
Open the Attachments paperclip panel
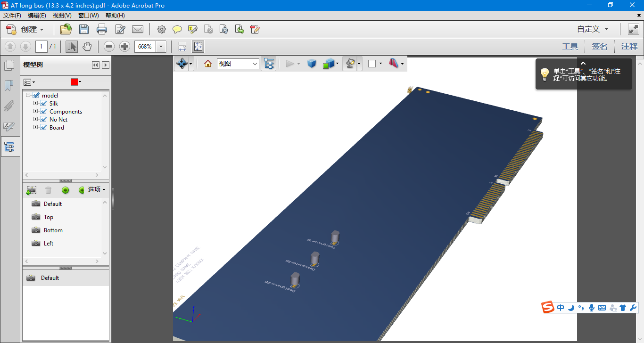9,106
